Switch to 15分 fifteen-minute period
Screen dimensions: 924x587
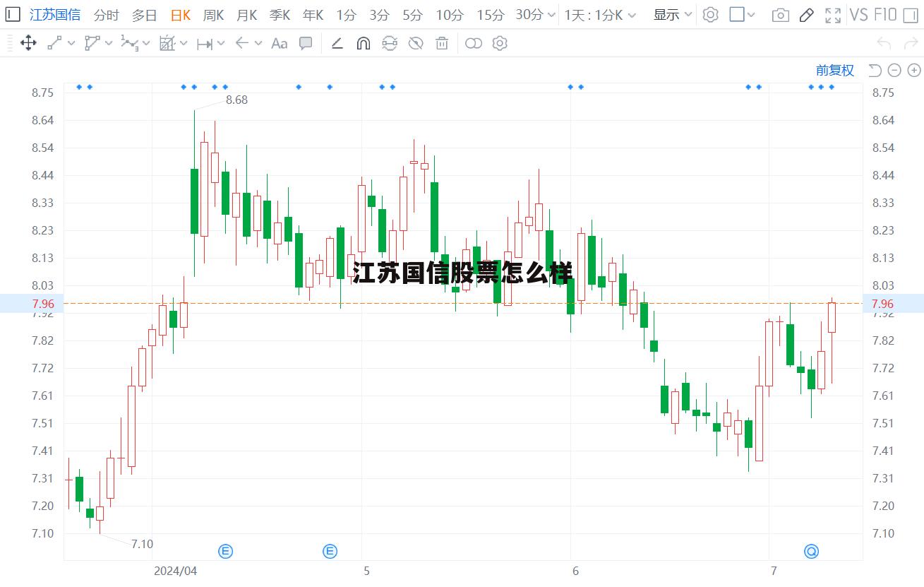pyautogui.click(x=491, y=14)
